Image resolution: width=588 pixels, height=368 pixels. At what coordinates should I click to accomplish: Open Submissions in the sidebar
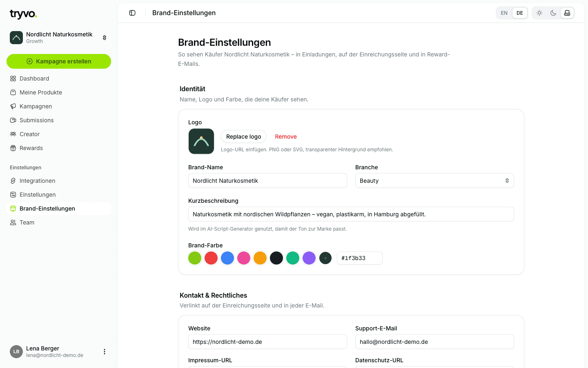[x=59, y=120]
